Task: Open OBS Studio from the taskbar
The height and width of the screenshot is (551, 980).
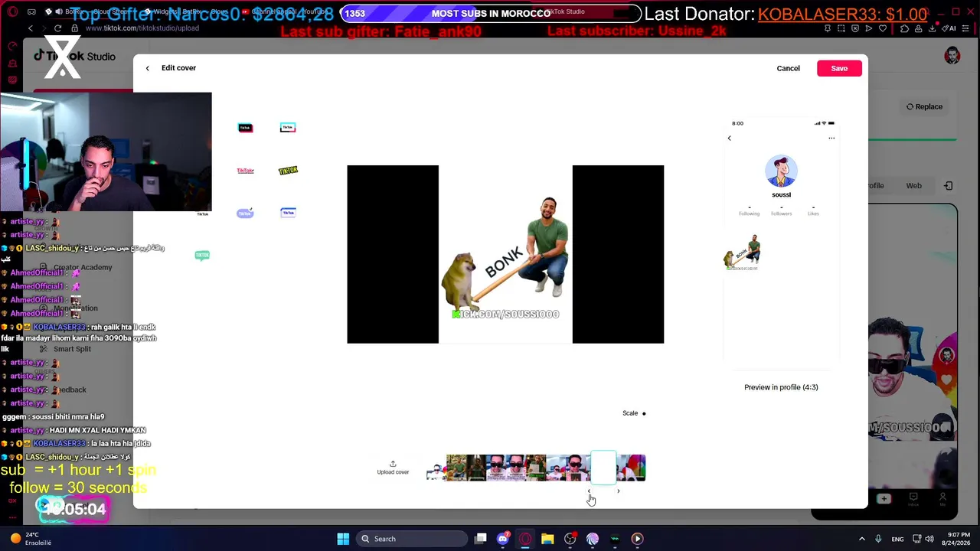Action: (570, 539)
